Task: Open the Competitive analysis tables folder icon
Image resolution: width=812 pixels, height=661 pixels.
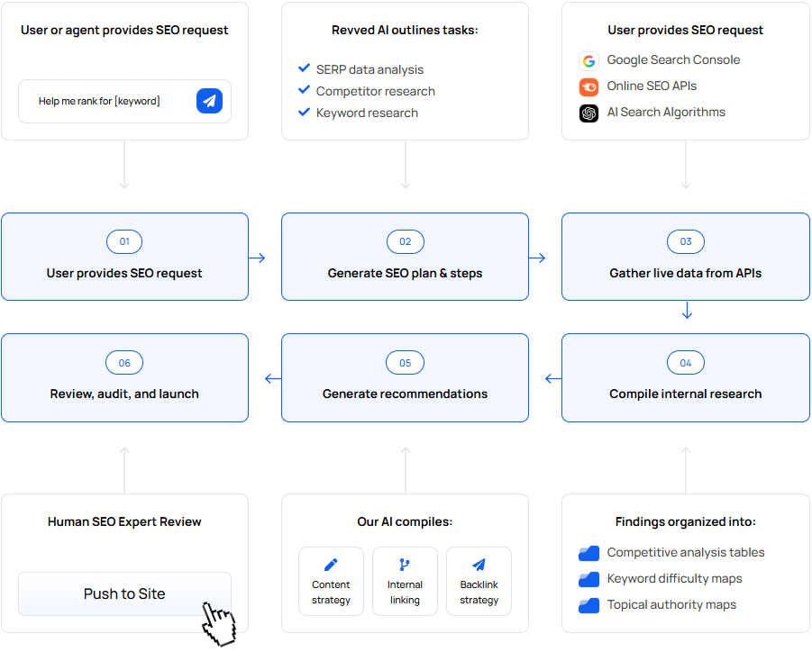Action: (x=588, y=553)
